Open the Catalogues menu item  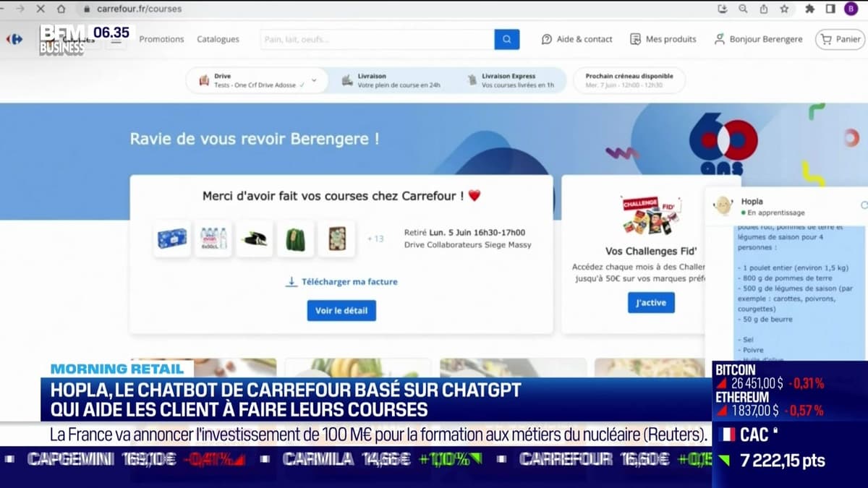(x=218, y=39)
